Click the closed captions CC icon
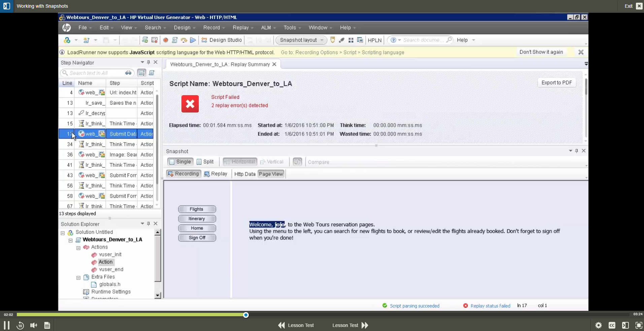Image resolution: width=644 pixels, height=331 pixels. 612,325
